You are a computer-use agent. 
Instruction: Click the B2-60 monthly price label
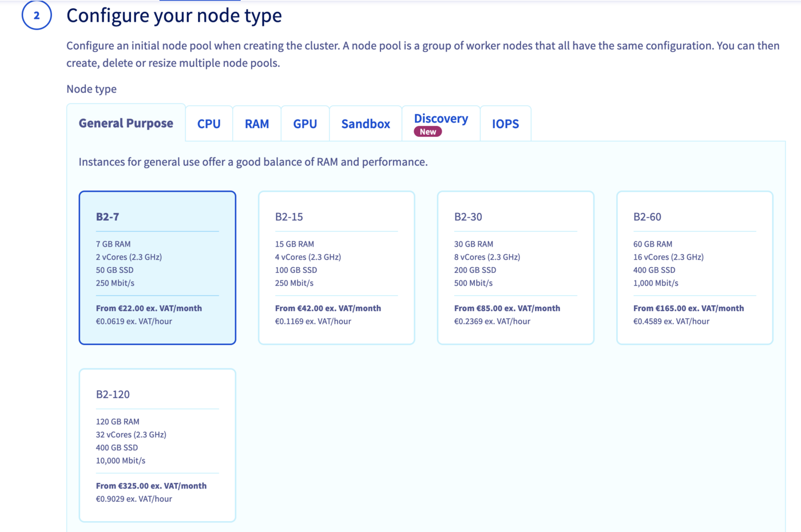tap(688, 308)
